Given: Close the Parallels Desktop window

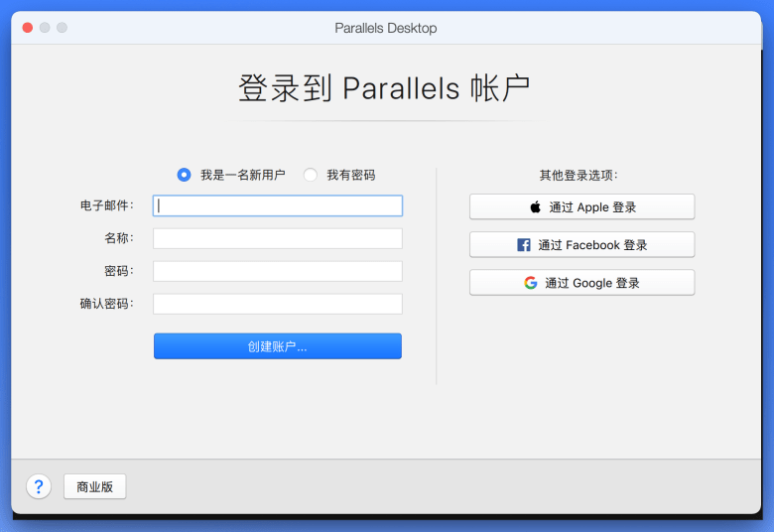Looking at the screenshot, I should point(28,28).
